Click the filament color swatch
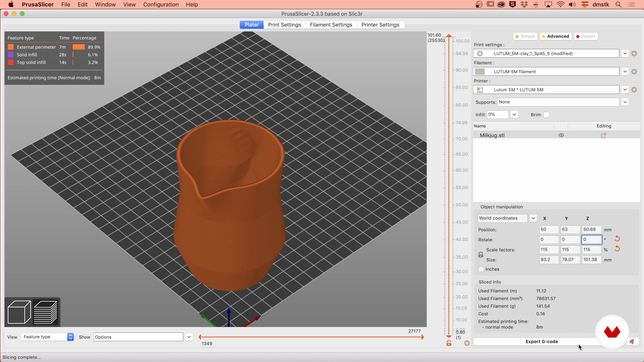Viewport: 644px width, 362px height. pyautogui.click(x=480, y=72)
